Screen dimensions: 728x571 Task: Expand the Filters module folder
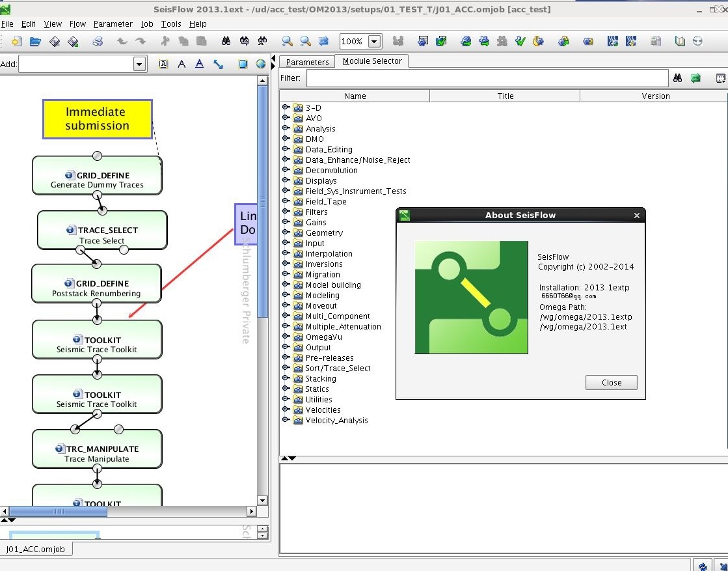coord(286,212)
